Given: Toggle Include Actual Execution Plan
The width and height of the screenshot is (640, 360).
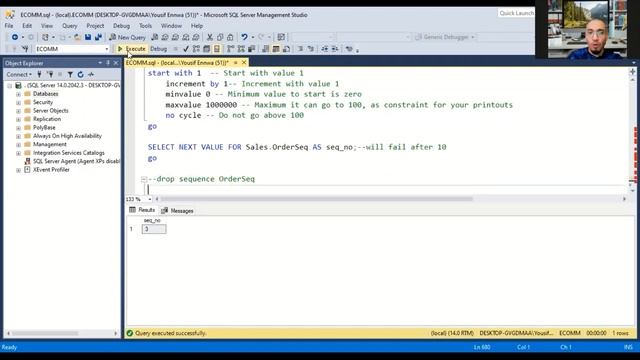Looking at the screenshot, I should [x=231, y=49].
